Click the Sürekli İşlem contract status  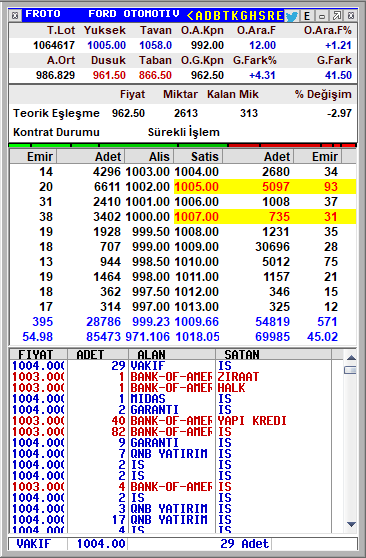[184, 132]
